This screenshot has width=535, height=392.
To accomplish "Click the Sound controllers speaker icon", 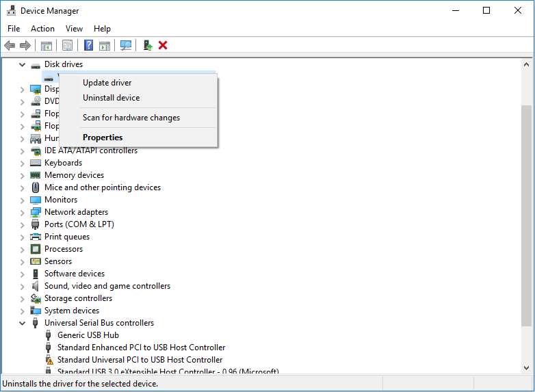I will 36,286.
